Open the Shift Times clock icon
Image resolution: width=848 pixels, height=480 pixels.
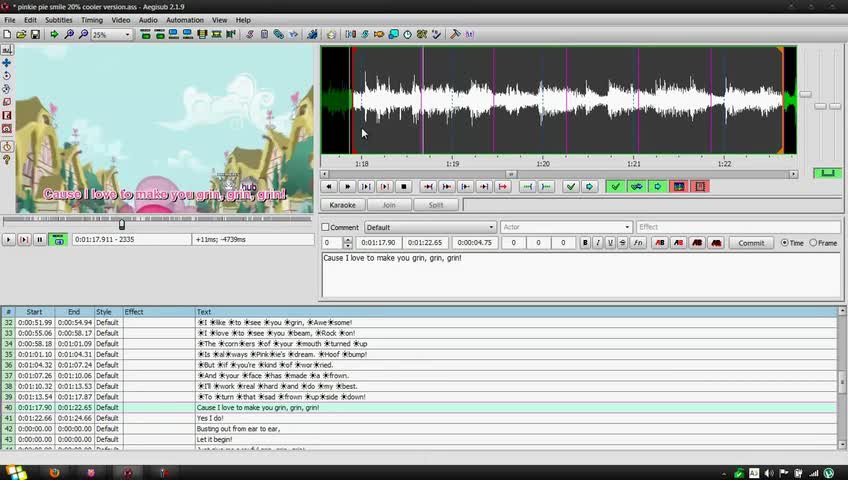click(x=407, y=34)
